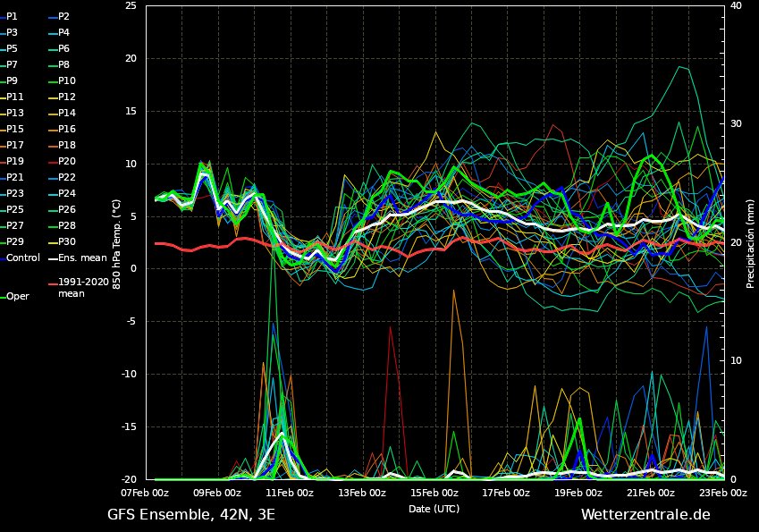Click the Date (UTC) axis title
759x532 pixels.
[x=434, y=509]
